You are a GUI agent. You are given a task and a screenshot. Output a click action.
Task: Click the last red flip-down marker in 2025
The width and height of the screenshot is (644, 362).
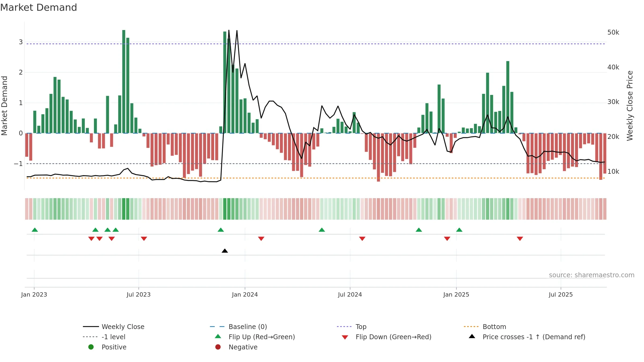click(520, 239)
